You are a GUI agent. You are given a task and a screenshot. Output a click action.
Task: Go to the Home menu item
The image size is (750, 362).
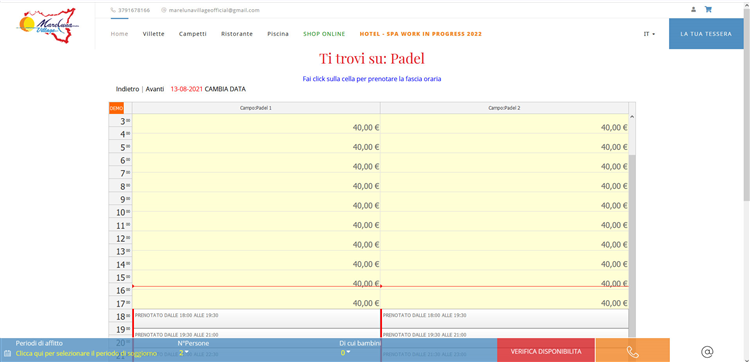[x=120, y=34]
